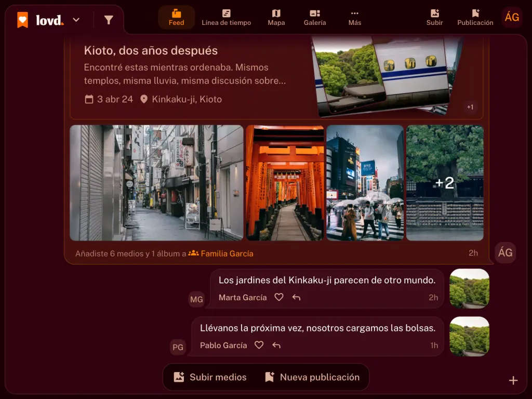Click the 1h timestamp on Pablo's comment
The width and height of the screenshot is (532, 399).
tap(434, 345)
